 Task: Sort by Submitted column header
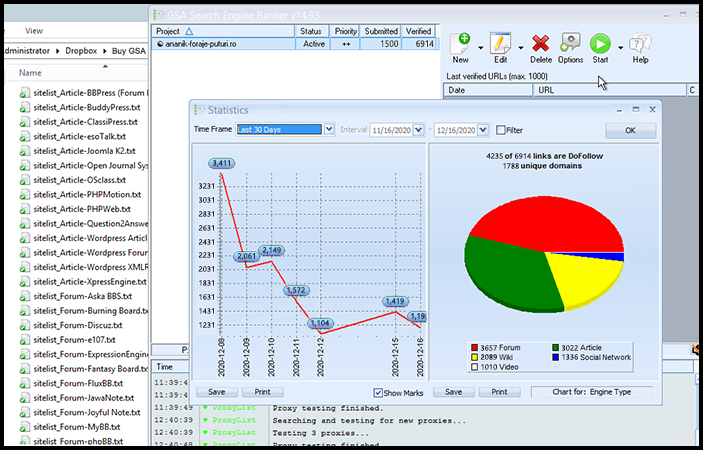click(x=381, y=31)
